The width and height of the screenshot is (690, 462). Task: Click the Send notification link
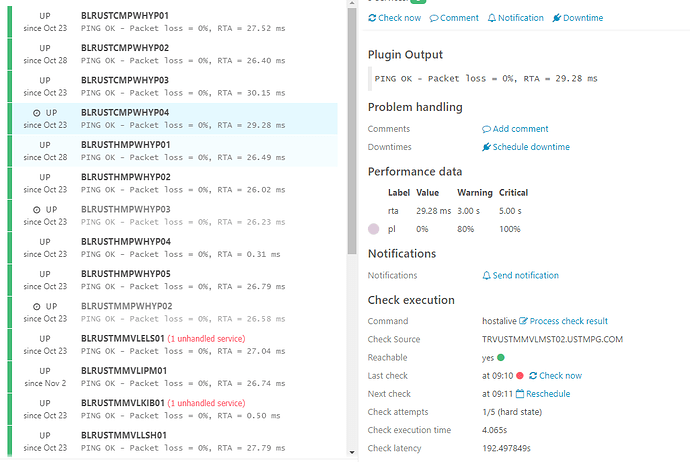tap(521, 275)
